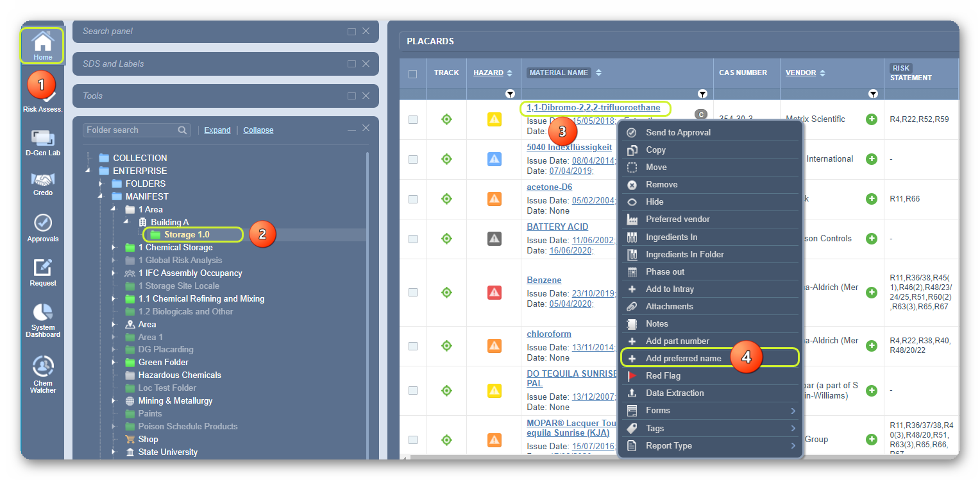This screenshot has width=980, height=480.
Task: Click the green plus button in the acetone-D6 row
Action: click(872, 199)
